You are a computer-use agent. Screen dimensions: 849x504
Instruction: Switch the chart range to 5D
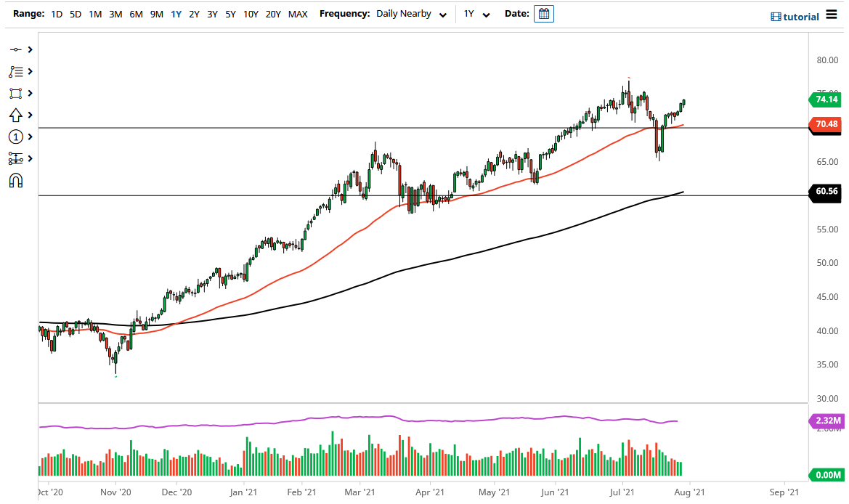click(75, 14)
